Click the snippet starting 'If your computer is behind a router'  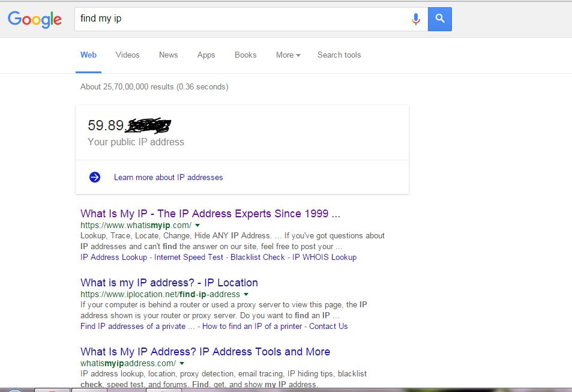click(x=224, y=310)
